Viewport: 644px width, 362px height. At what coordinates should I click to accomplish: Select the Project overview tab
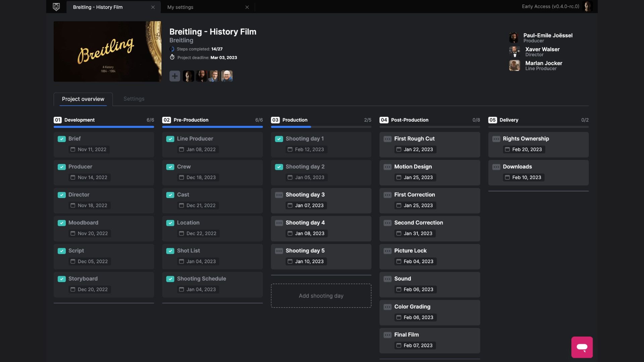[x=83, y=99]
